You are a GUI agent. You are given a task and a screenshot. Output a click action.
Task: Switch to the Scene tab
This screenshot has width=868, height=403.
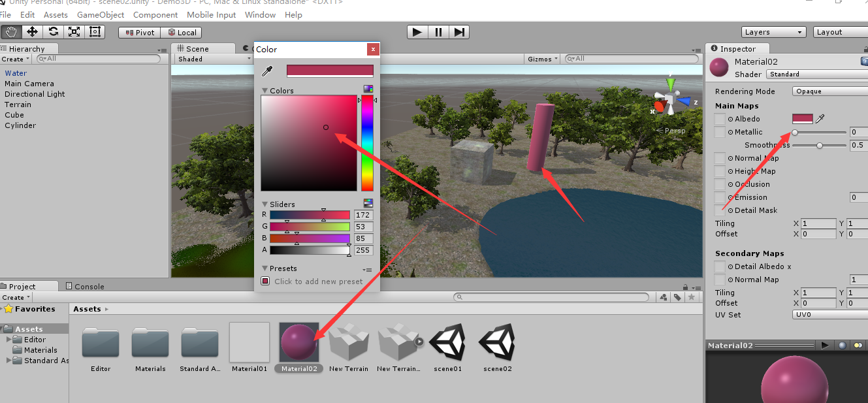coord(202,48)
